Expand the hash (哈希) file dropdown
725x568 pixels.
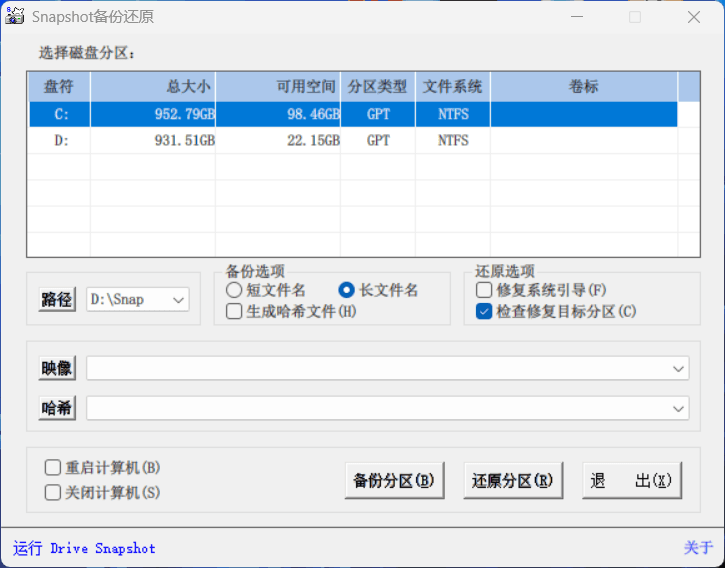[x=678, y=408]
